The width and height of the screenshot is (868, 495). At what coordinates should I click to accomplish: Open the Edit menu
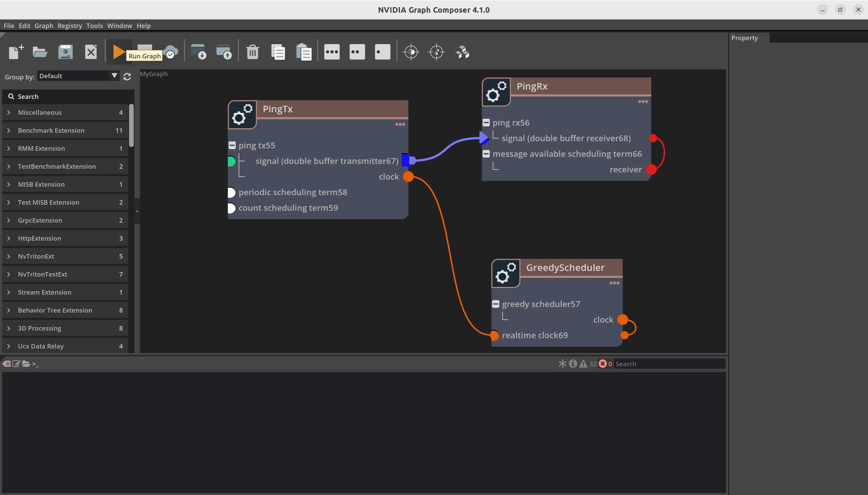click(25, 25)
